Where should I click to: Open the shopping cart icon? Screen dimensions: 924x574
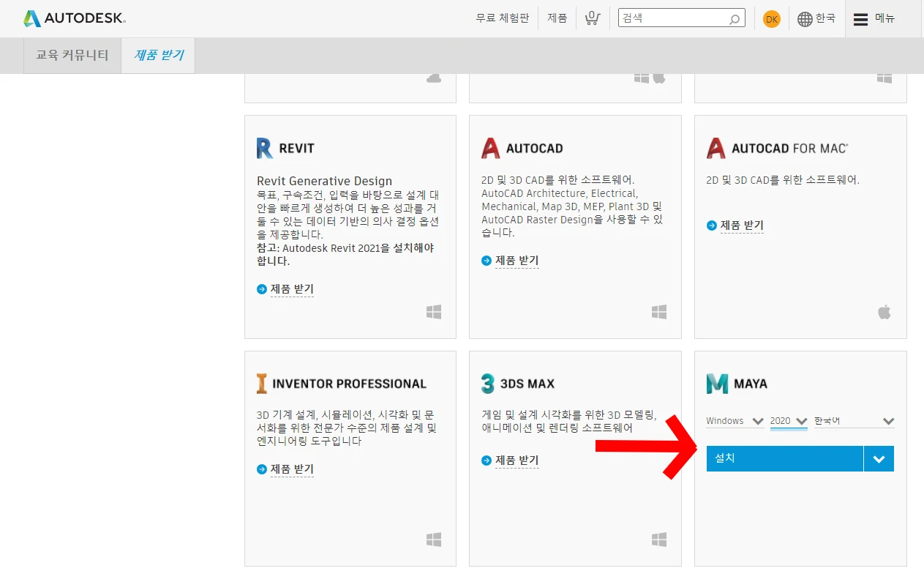tap(593, 18)
